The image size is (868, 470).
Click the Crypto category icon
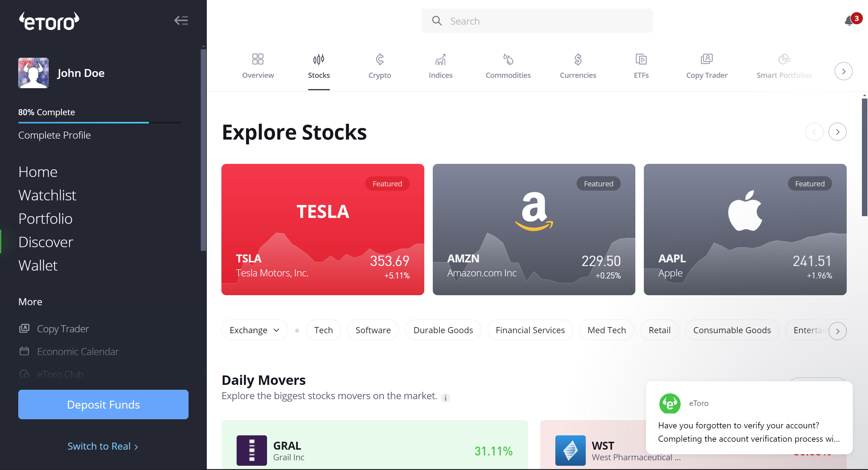380,60
